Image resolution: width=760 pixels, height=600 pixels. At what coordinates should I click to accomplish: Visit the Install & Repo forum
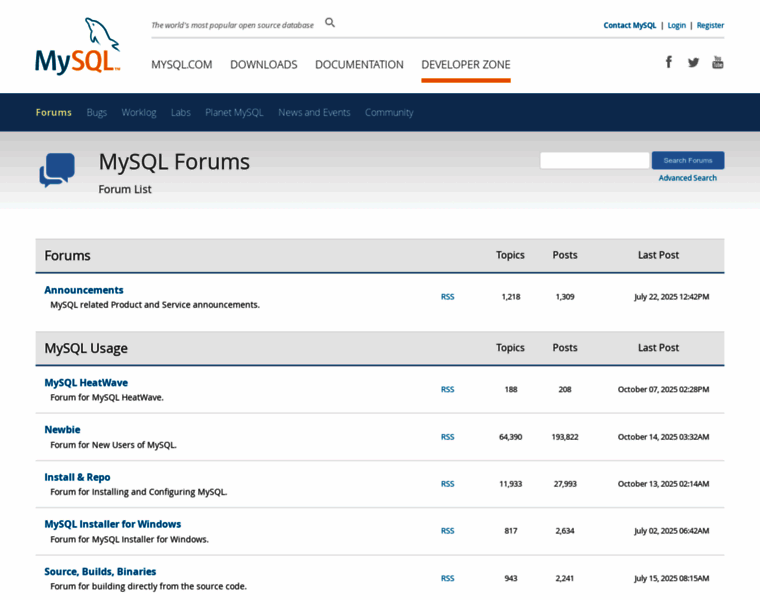click(77, 477)
